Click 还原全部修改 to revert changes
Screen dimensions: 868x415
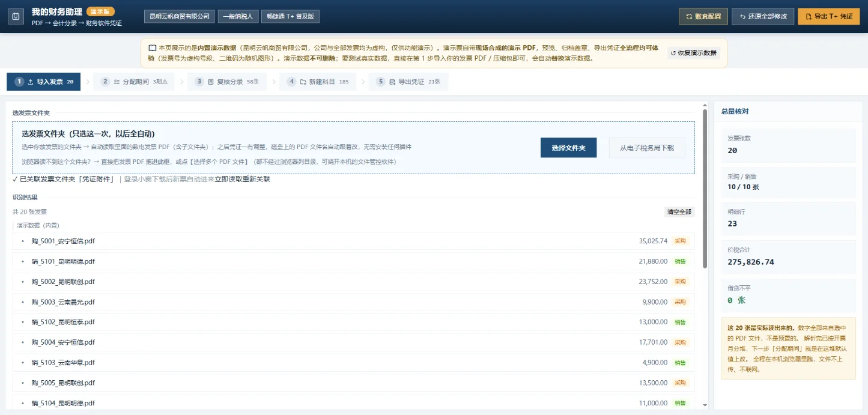763,16
